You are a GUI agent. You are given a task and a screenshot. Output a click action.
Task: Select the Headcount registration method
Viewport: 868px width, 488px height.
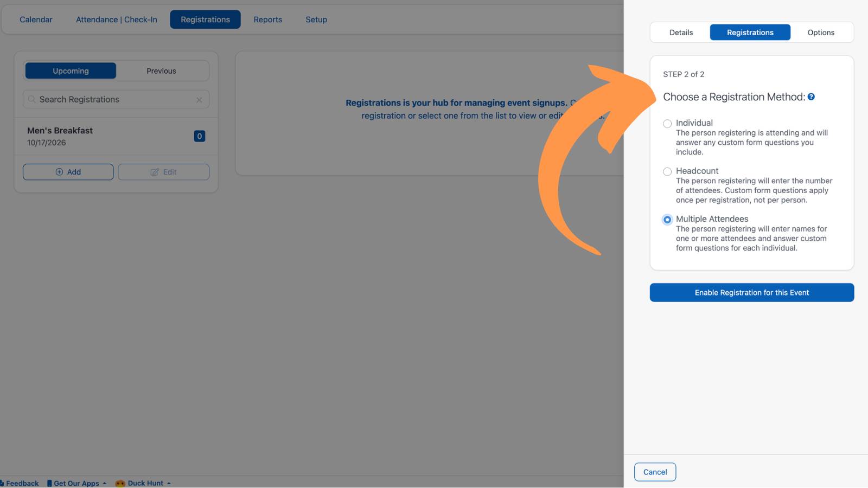667,172
